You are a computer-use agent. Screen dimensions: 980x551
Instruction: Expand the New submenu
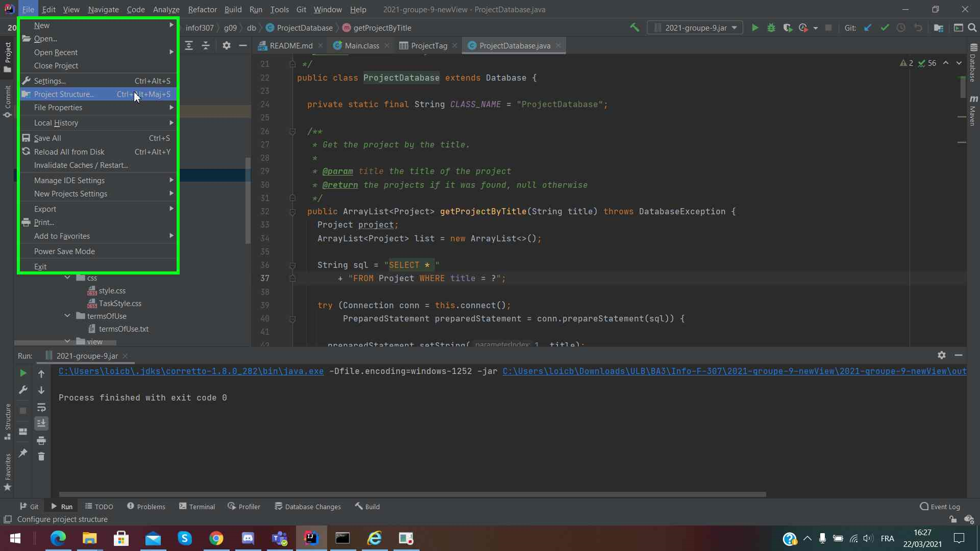99,26
